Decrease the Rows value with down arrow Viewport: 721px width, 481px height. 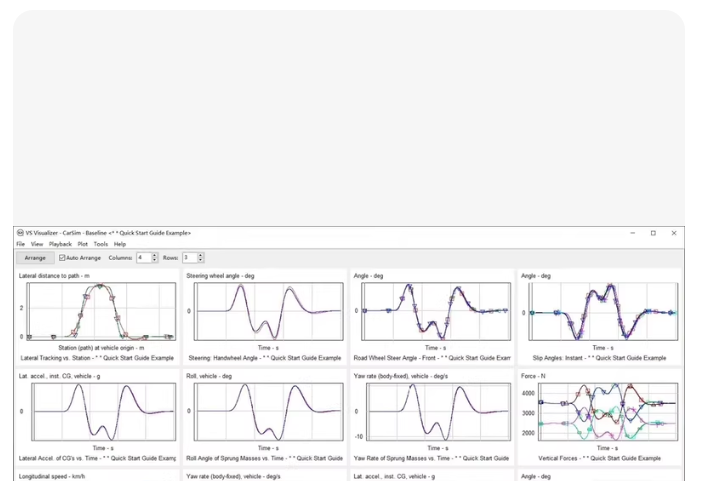200,260
